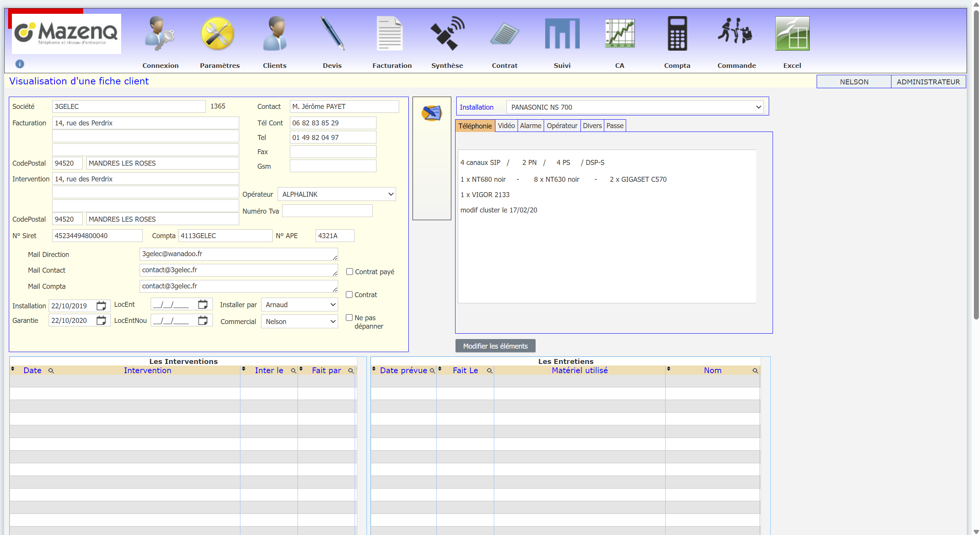Open calendar picker for Installation date

coord(101,306)
